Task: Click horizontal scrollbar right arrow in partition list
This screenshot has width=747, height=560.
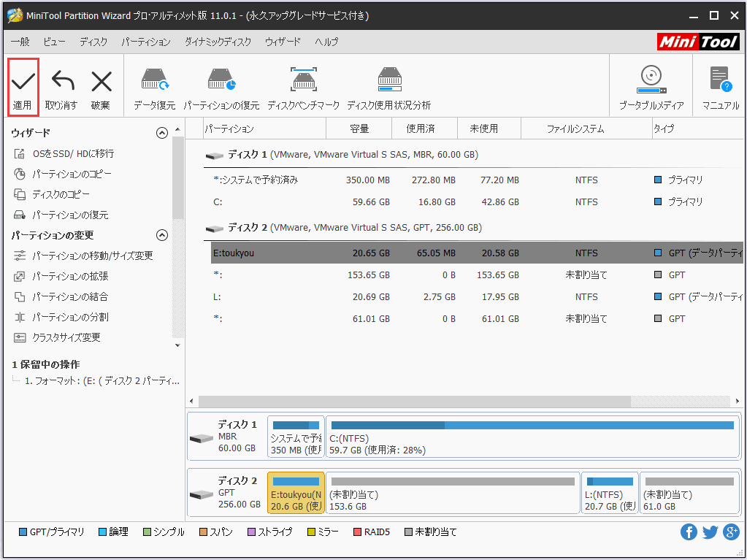Action: pos(738,401)
